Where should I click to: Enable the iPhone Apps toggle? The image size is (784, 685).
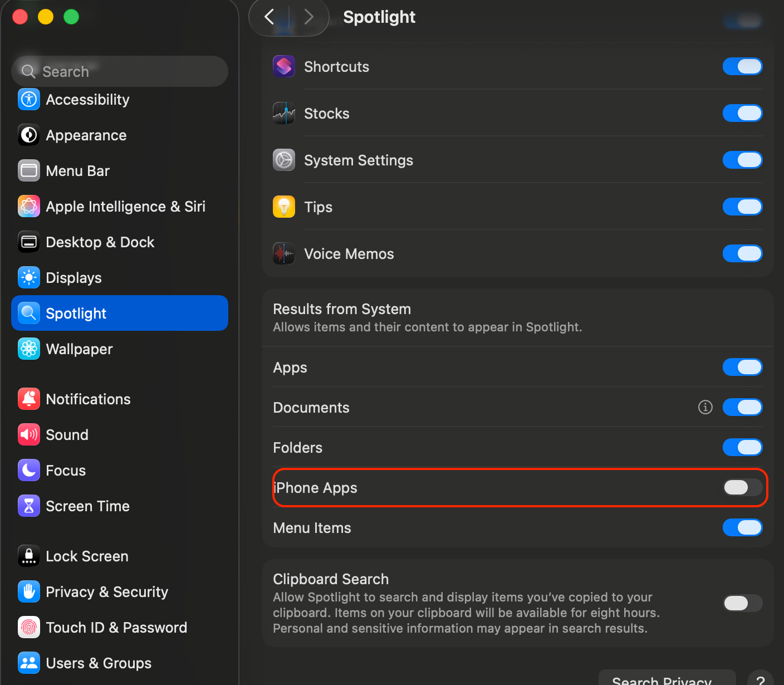coord(742,488)
